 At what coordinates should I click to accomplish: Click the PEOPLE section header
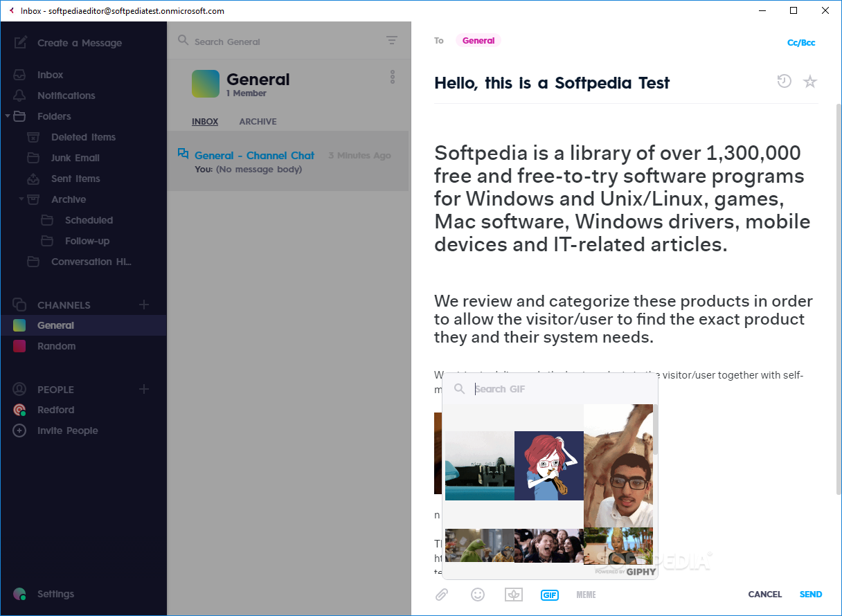[x=55, y=390]
